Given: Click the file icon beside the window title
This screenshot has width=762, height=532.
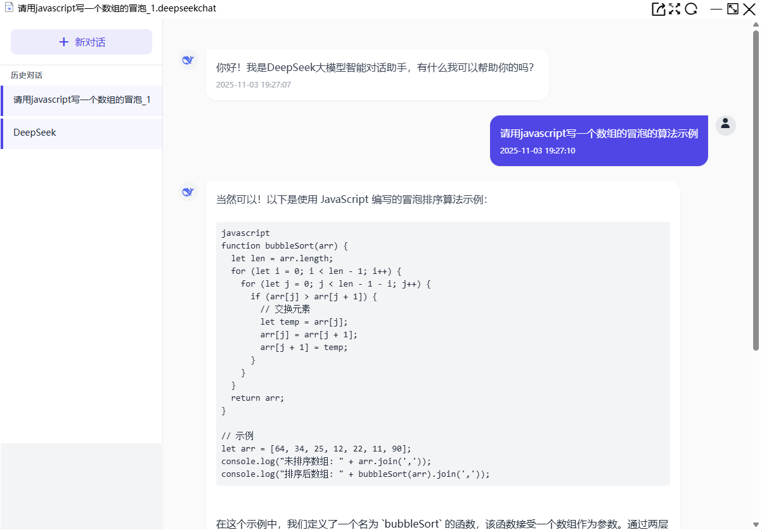Looking at the screenshot, I should (9, 8).
